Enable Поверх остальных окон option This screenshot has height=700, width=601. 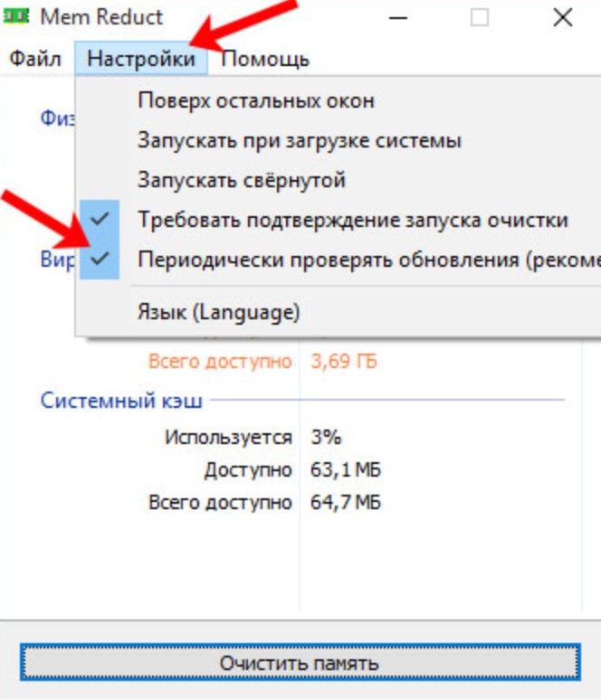point(339,101)
